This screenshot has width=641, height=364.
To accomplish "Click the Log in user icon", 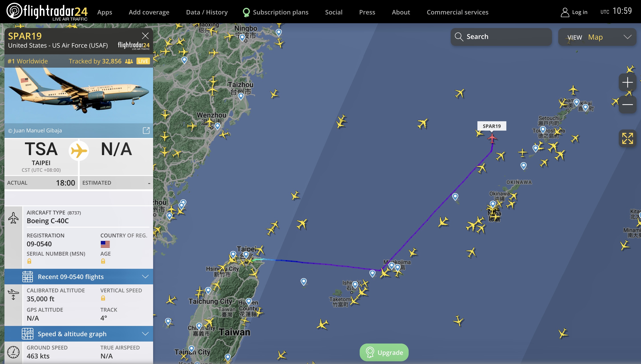I will click(x=565, y=12).
